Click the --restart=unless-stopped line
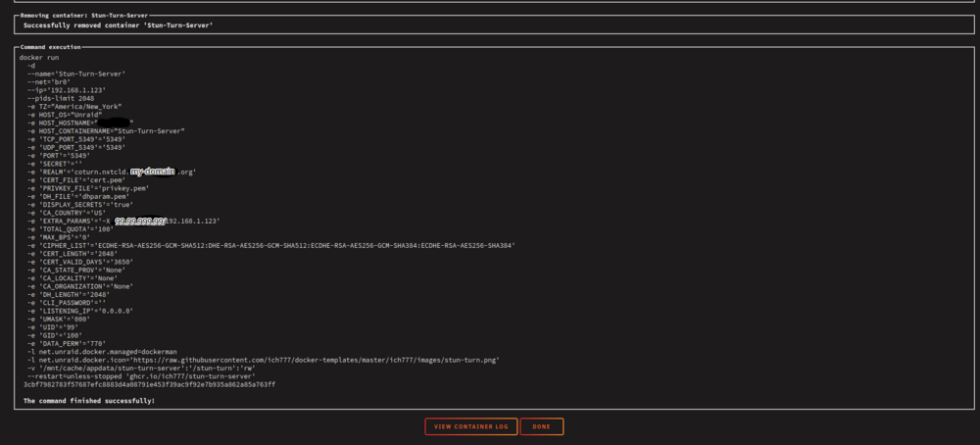 [141, 375]
